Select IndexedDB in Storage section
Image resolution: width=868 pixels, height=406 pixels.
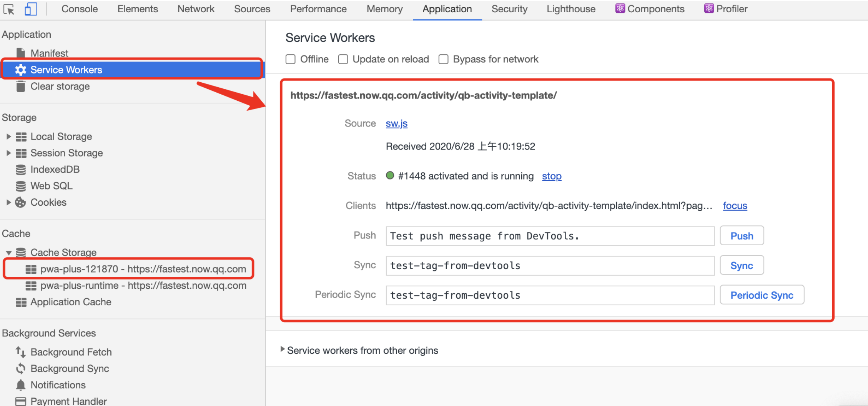point(55,170)
